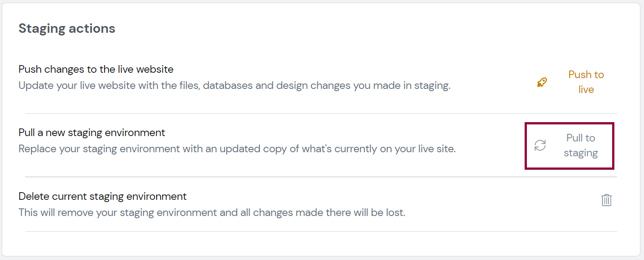The height and width of the screenshot is (260, 644).
Task: Select the "Push to live" button text
Action: click(586, 82)
